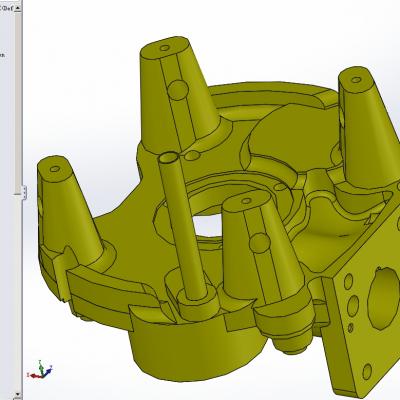Click the left panel's vertical scrollbar thumb
This screenshot has width=400, height=400.
click(18, 103)
